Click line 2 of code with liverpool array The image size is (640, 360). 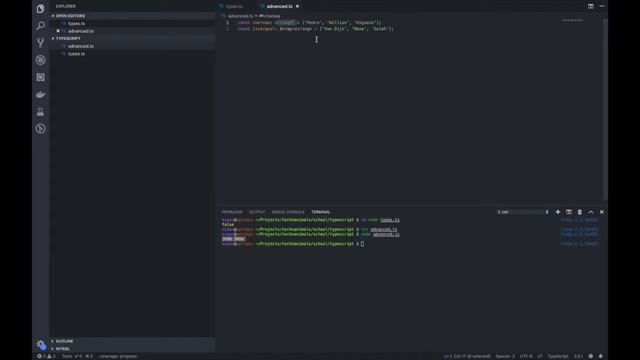315,29
